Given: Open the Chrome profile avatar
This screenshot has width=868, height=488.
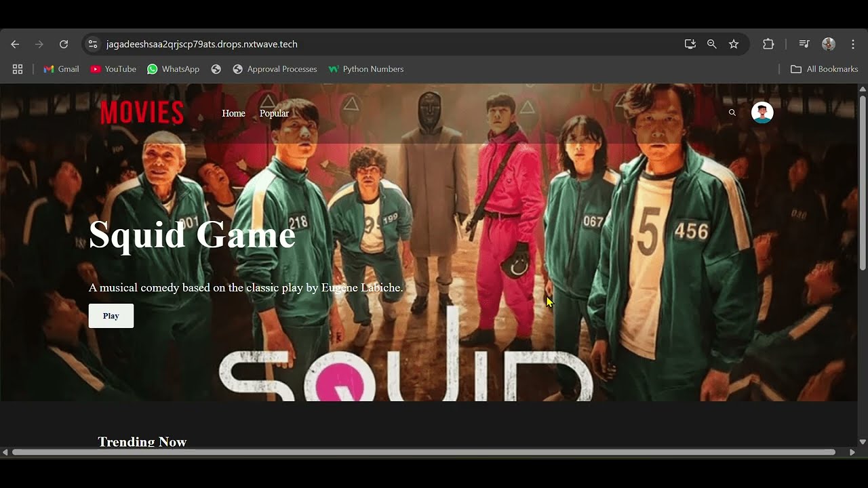Looking at the screenshot, I should [x=829, y=44].
